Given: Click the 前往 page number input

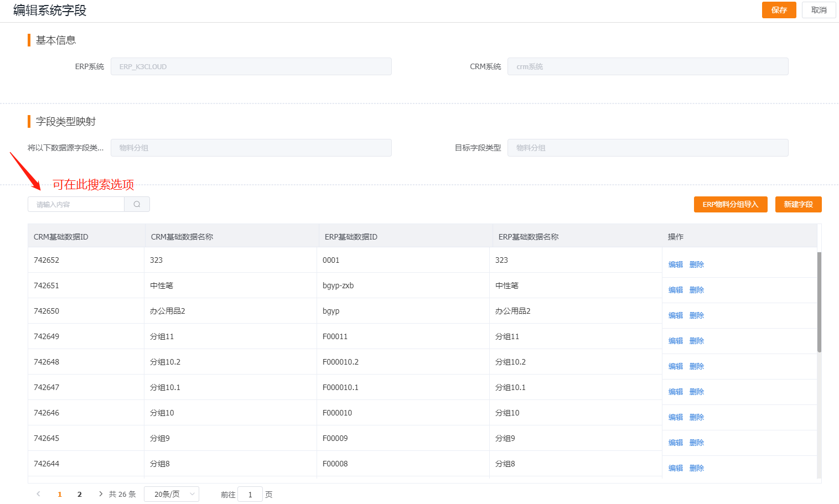Looking at the screenshot, I should point(250,494).
